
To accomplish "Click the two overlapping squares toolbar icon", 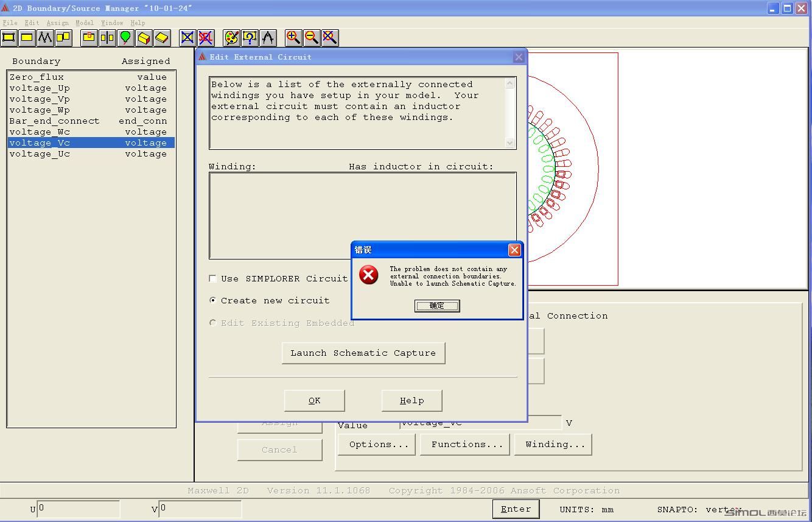I will coord(63,38).
